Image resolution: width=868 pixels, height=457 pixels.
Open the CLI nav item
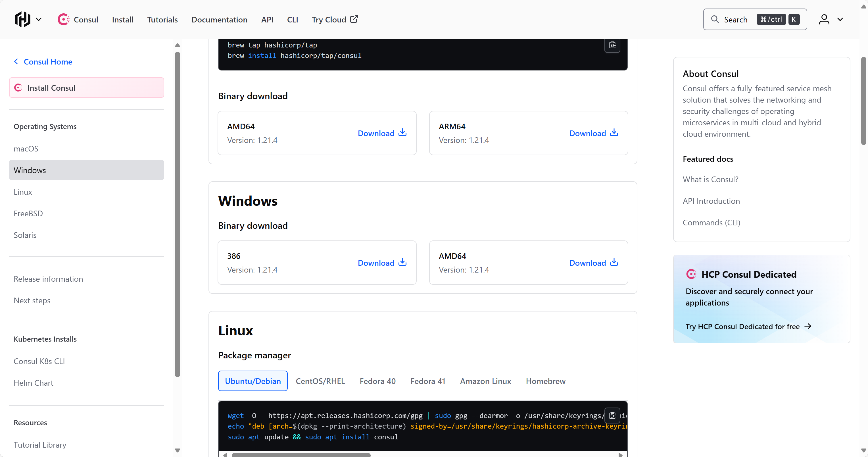click(293, 20)
